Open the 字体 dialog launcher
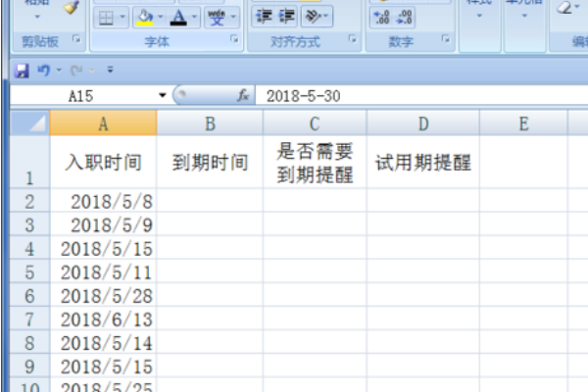This screenshot has width=588, height=392. click(234, 39)
